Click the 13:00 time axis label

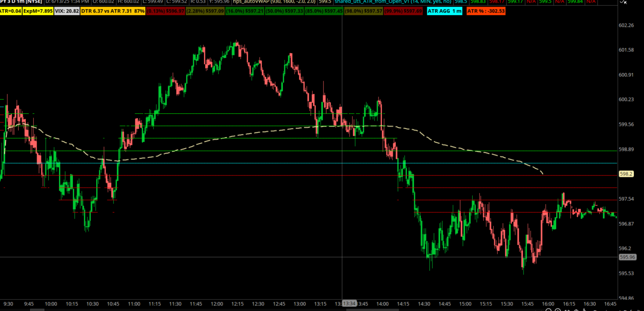300,304
